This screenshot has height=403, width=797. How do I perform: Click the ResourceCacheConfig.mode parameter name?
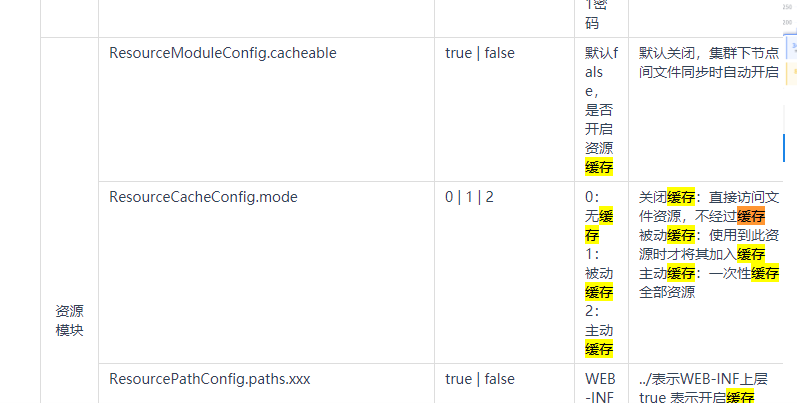pos(203,197)
